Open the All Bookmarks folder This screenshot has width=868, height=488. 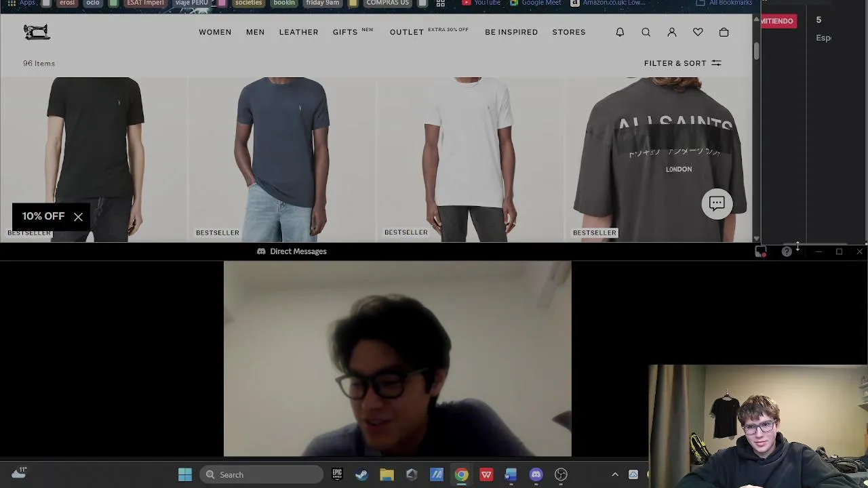pos(724,3)
